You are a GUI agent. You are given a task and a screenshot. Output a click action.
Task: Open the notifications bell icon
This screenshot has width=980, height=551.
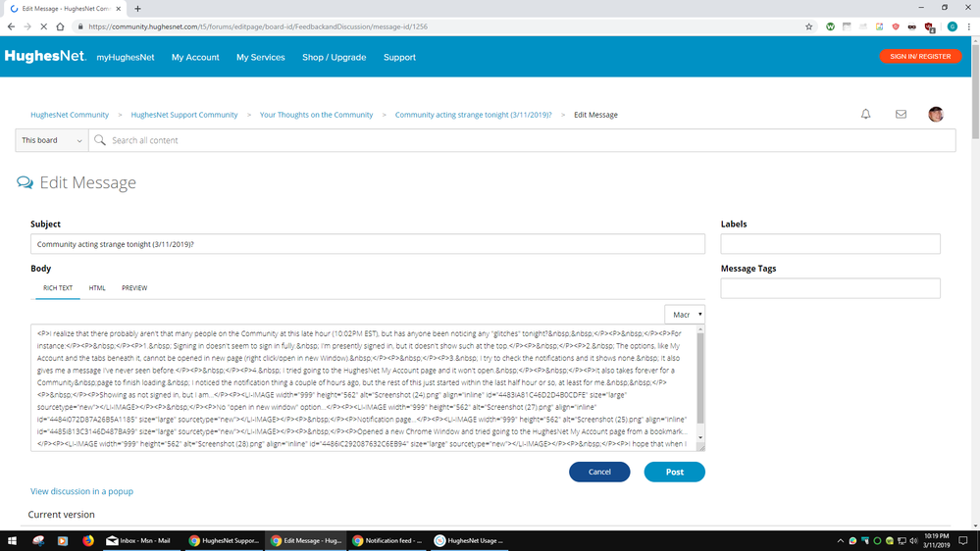(865, 115)
